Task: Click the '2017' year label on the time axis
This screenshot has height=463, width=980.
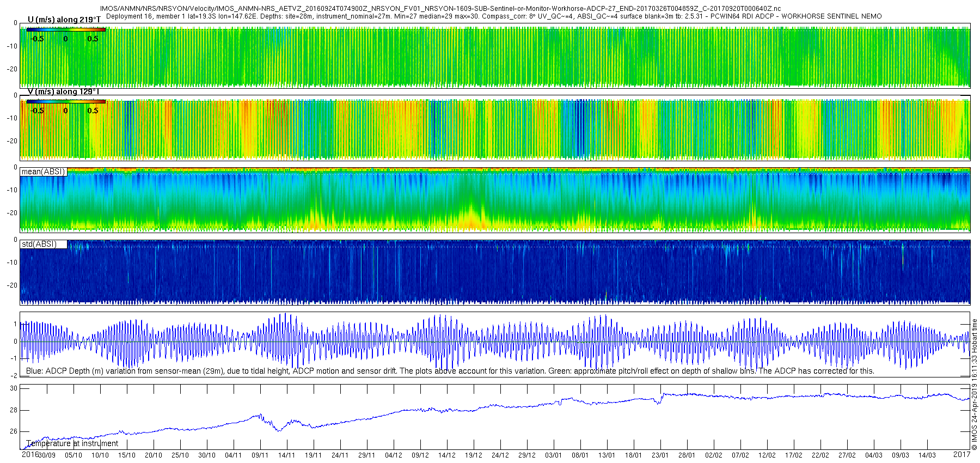Action: click(x=961, y=454)
